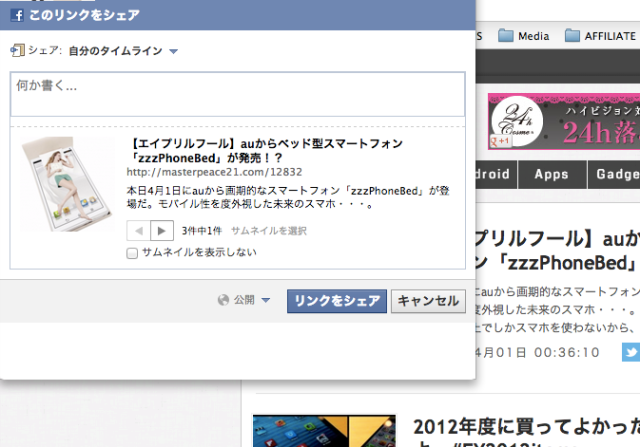Open the AFFILIATE bookmarks folder
The height and width of the screenshot is (447, 640).
point(600,36)
